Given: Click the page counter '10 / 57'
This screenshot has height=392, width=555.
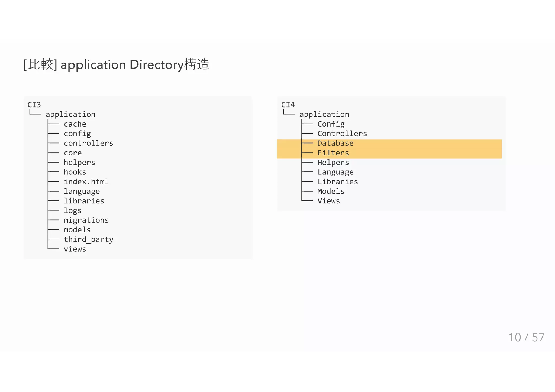Looking at the screenshot, I should (526, 337).
